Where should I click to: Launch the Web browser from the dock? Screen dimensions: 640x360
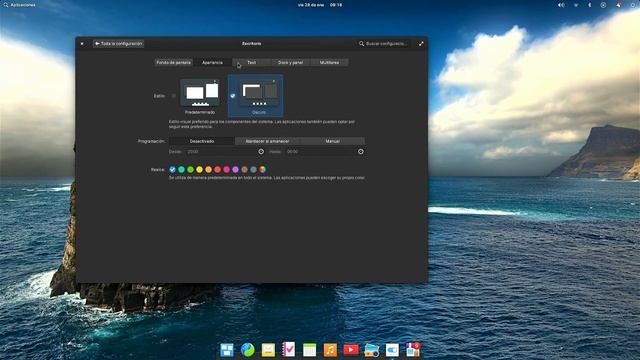click(248, 350)
